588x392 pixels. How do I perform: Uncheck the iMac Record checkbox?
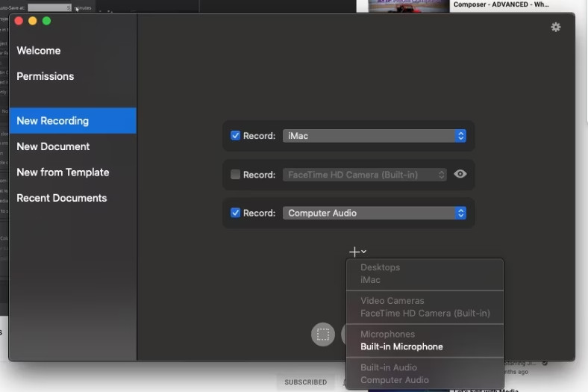[235, 135]
